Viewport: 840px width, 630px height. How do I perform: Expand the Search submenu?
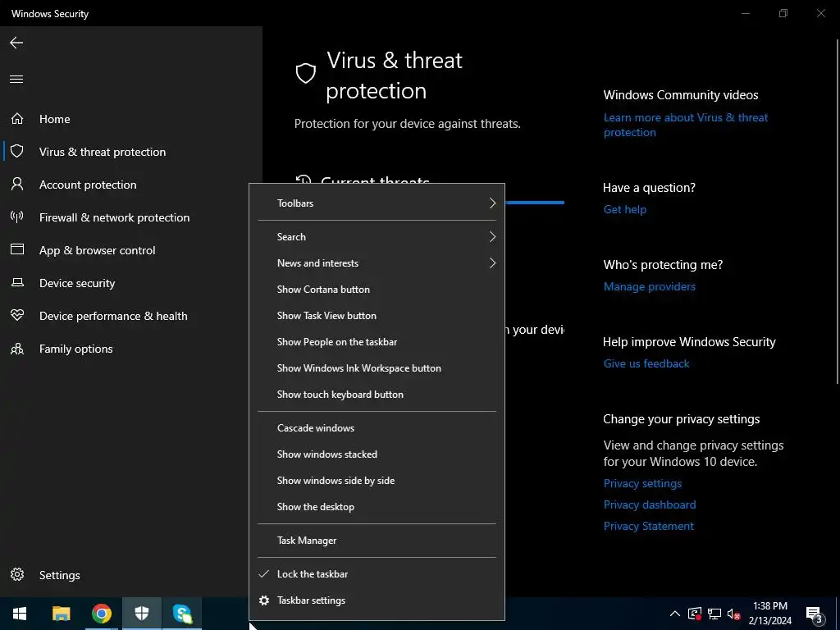(377, 237)
